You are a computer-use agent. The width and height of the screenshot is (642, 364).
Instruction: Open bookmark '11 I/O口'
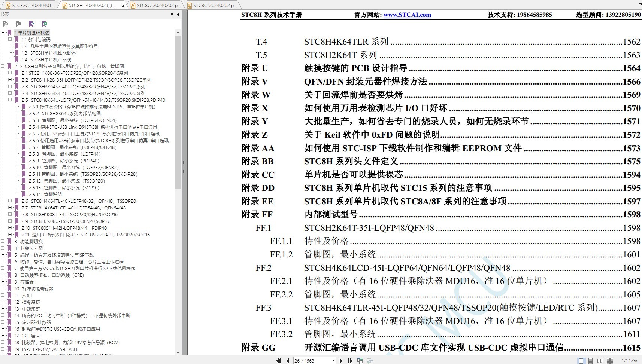(24, 295)
